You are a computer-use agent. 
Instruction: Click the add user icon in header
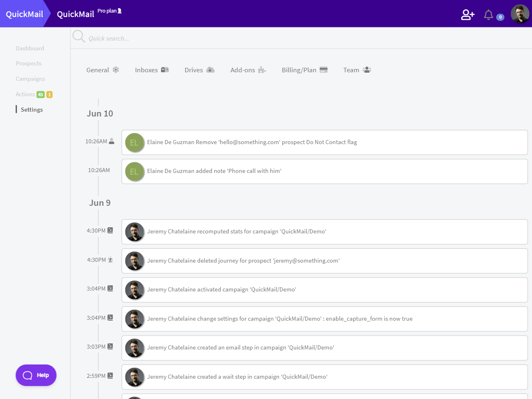[x=467, y=15]
